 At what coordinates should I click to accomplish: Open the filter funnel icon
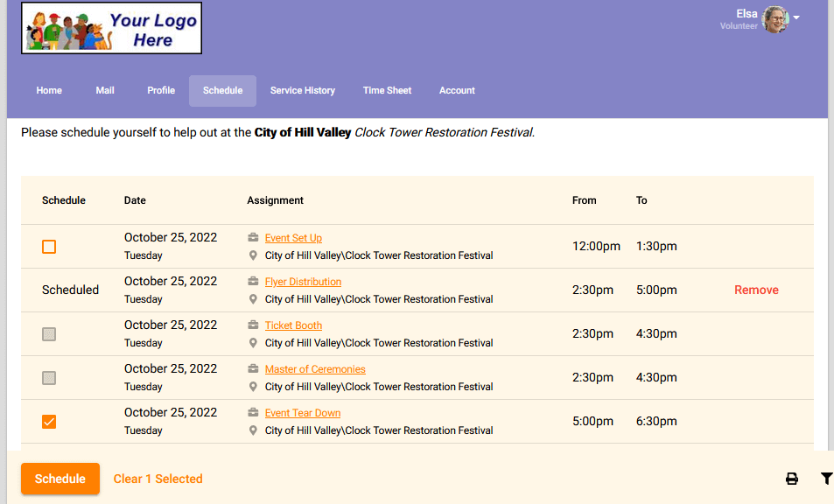pos(826,479)
